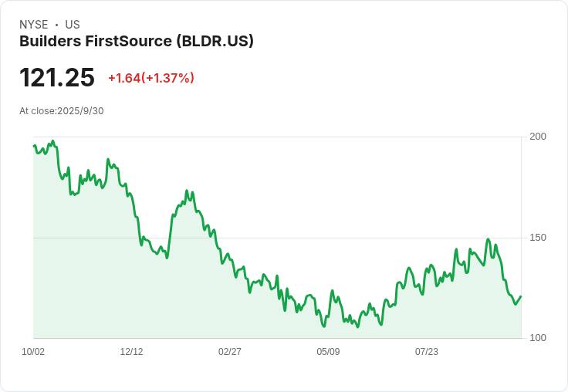This screenshot has width=568, height=392.
Task: Click the 05/09 date axis label
Action: click(x=328, y=351)
